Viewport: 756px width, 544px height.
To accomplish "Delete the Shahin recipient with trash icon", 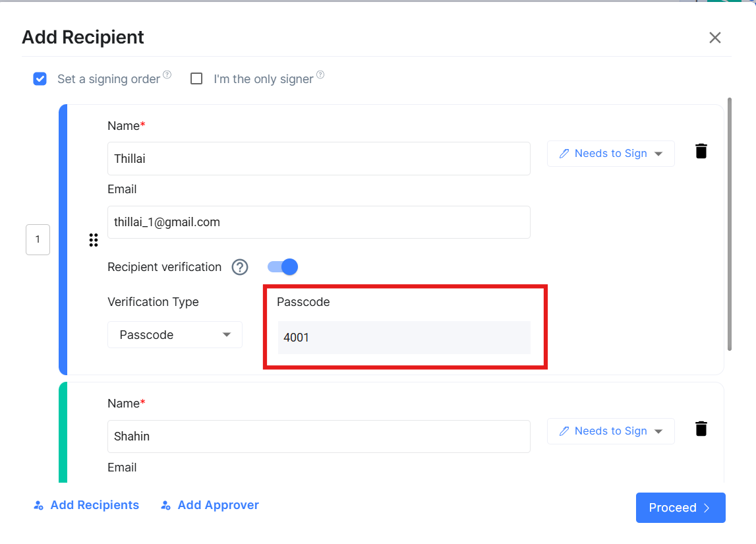I will [x=701, y=429].
